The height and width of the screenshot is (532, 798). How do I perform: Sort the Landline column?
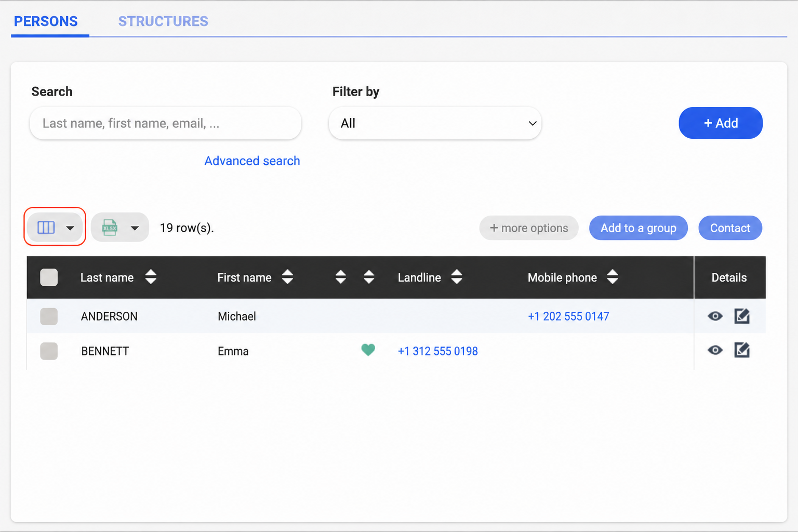pos(457,277)
